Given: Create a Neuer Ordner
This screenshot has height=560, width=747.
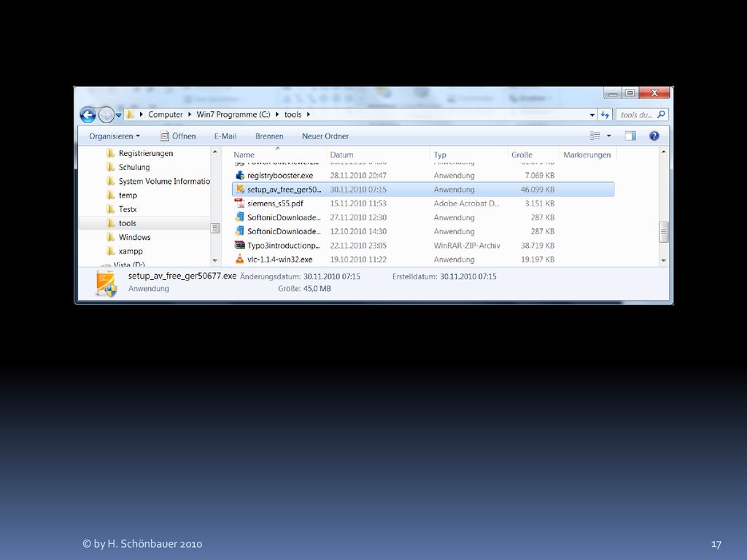Looking at the screenshot, I should point(325,136).
